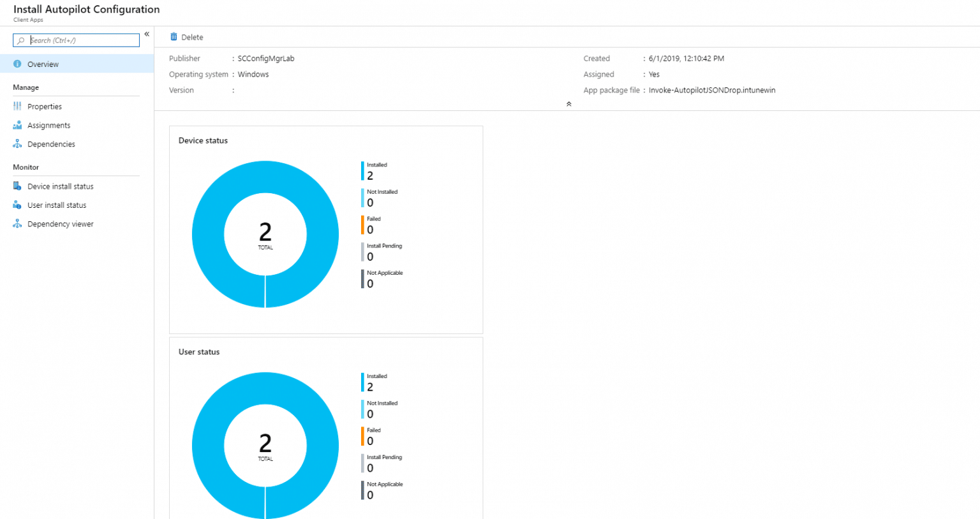This screenshot has height=519, width=980.
Task: Select the Dependencies icon
Action: click(17, 143)
